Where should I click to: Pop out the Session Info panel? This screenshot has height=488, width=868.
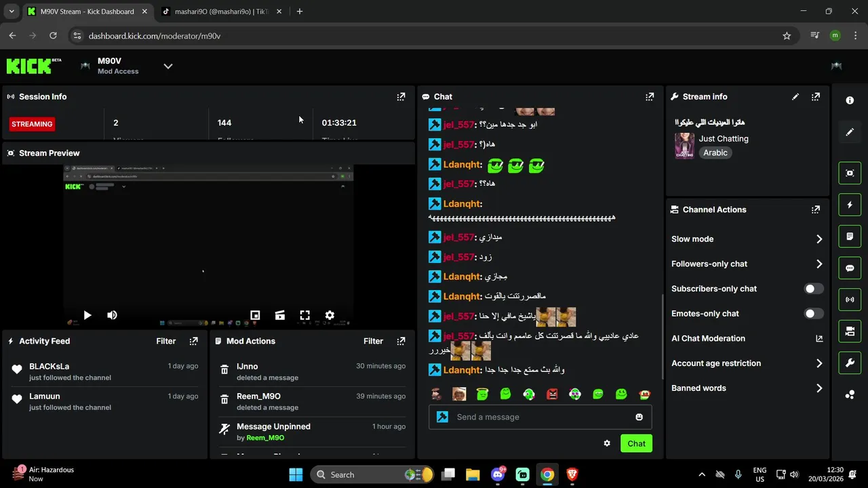[401, 97]
